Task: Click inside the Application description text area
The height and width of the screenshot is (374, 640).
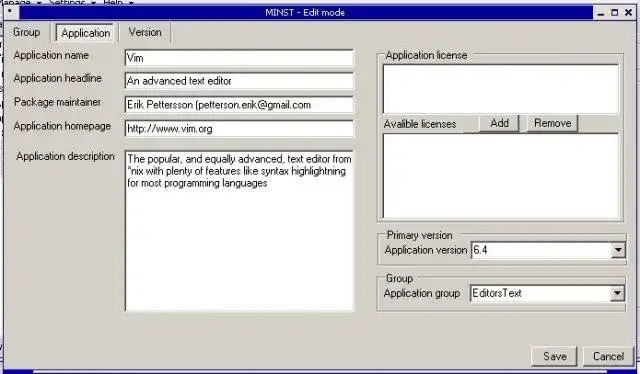Action: point(240,231)
